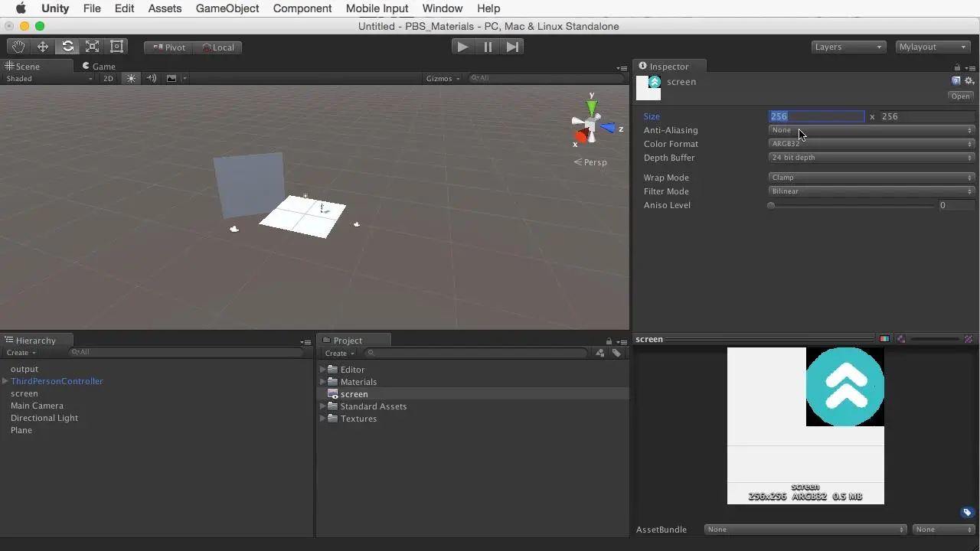Click the Search by Type icon in Project
This screenshot has height=551, width=980.
click(x=600, y=353)
